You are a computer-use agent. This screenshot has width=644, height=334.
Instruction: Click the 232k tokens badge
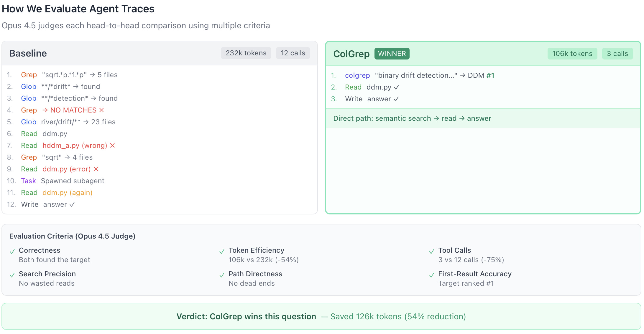click(246, 53)
